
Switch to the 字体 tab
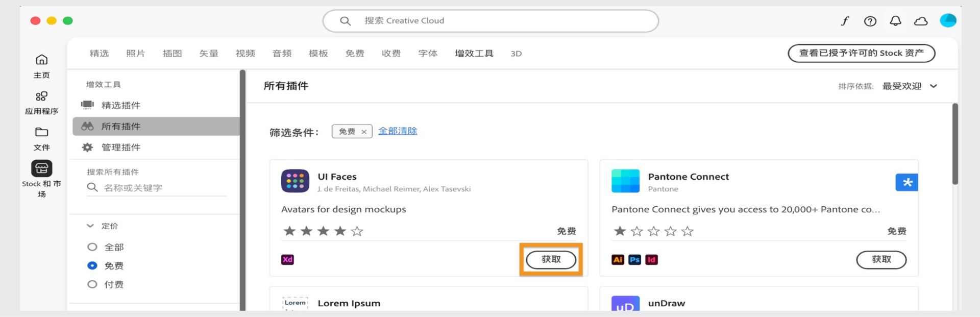click(428, 54)
